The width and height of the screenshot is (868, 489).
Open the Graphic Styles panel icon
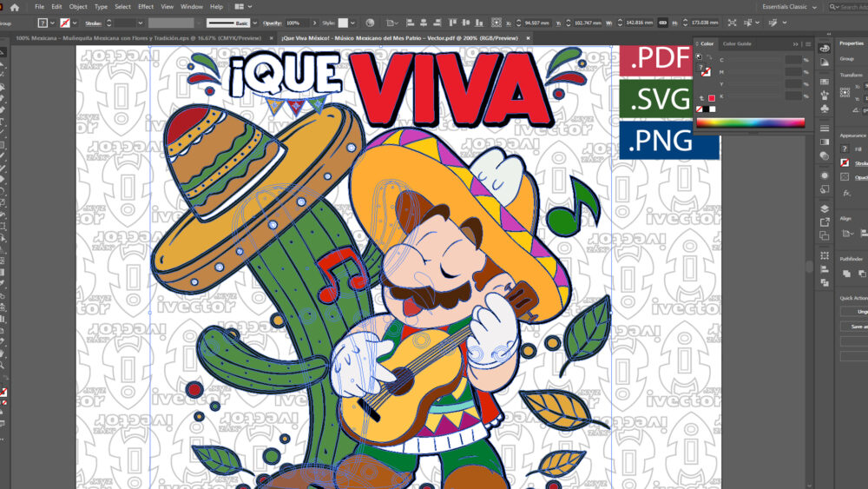click(x=825, y=189)
